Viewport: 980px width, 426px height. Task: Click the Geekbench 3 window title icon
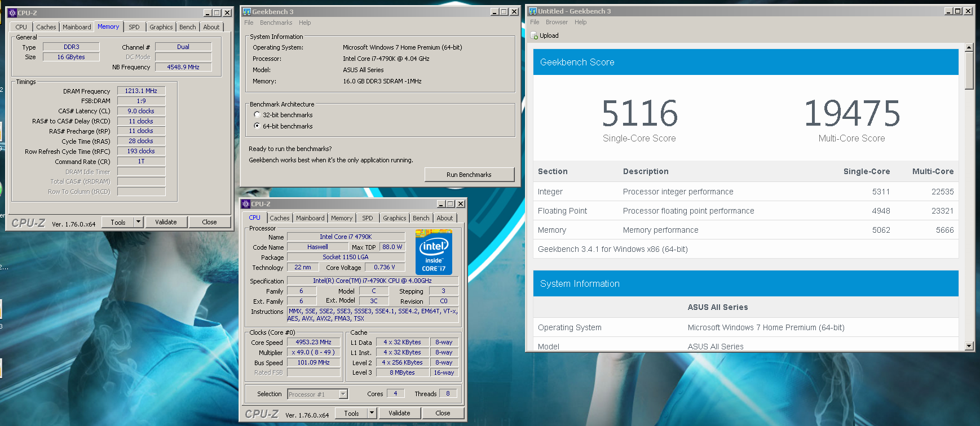click(x=246, y=11)
